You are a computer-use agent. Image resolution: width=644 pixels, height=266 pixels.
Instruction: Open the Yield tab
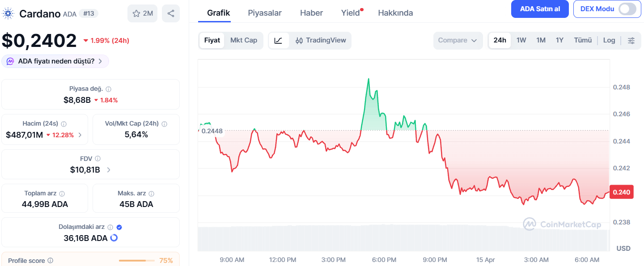(351, 13)
